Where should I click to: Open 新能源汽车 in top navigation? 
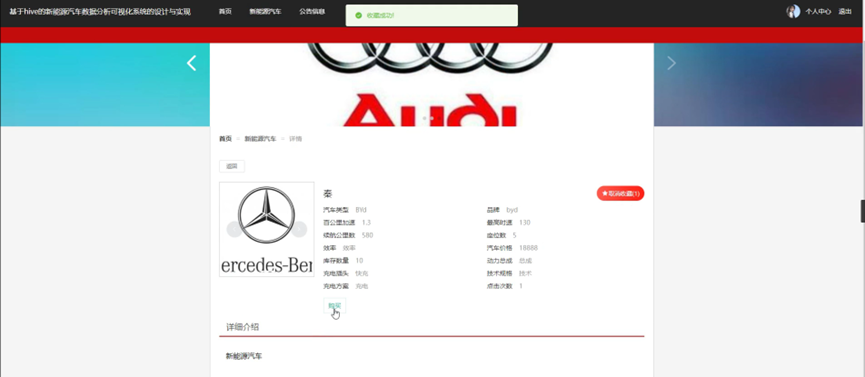(265, 12)
